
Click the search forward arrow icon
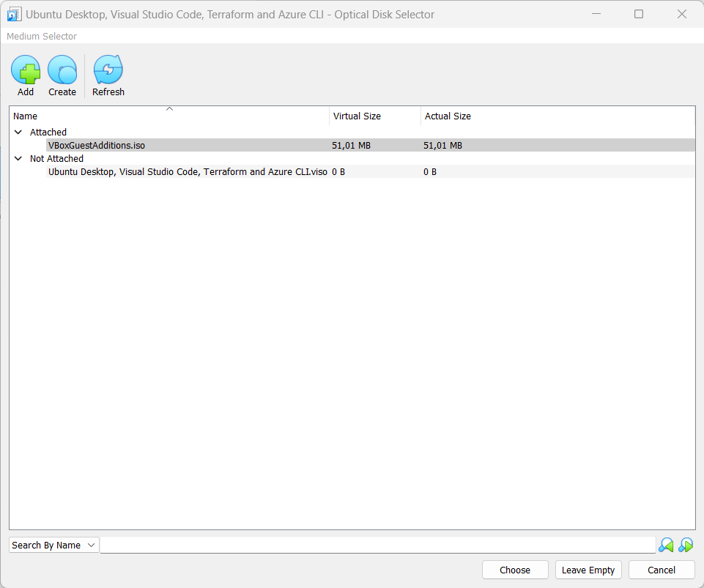click(686, 545)
